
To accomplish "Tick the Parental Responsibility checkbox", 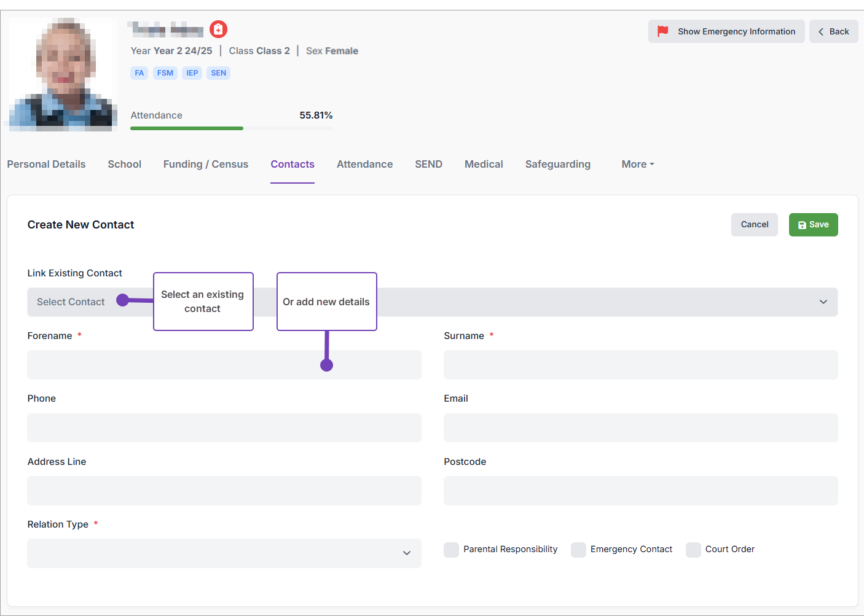I will pyautogui.click(x=452, y=550).
